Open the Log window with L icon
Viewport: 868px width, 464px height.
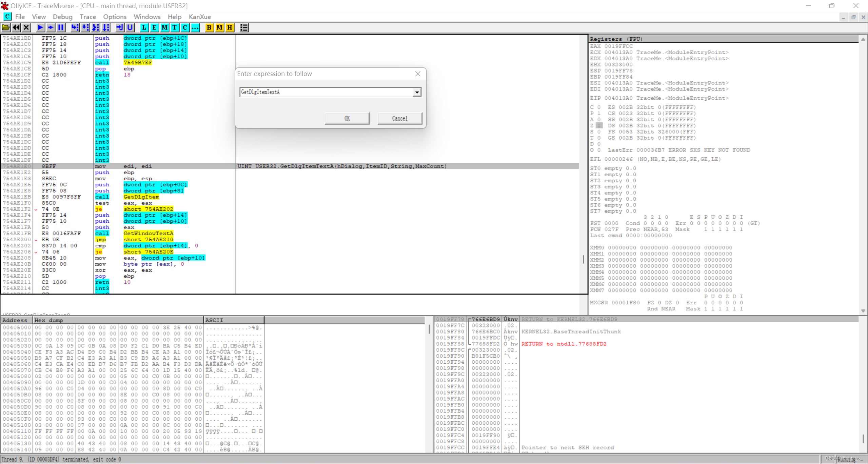(x=144, y=27)
